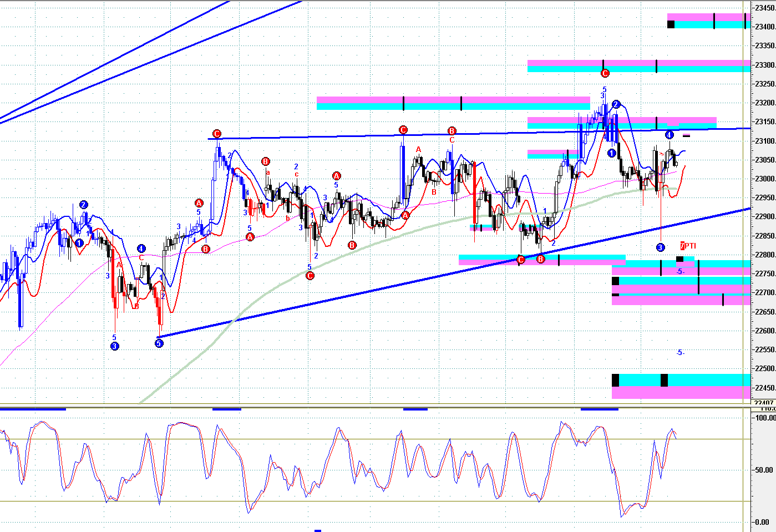
Task: Click the 22650.00 price axis label
Action: [765, 312]
